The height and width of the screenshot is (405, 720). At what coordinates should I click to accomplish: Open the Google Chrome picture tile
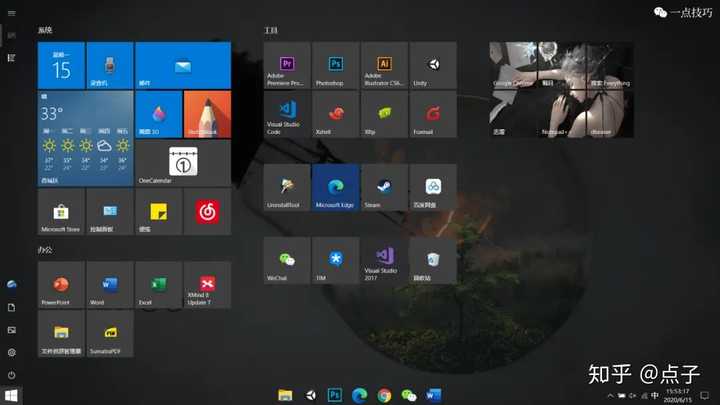(512, 65)
